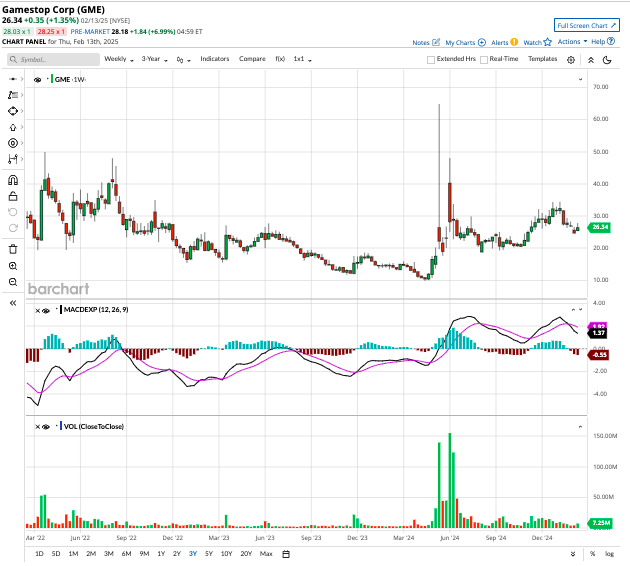The image size is (630, 566).
Task: Zoom out of the chart
Action: click(13, 282)
